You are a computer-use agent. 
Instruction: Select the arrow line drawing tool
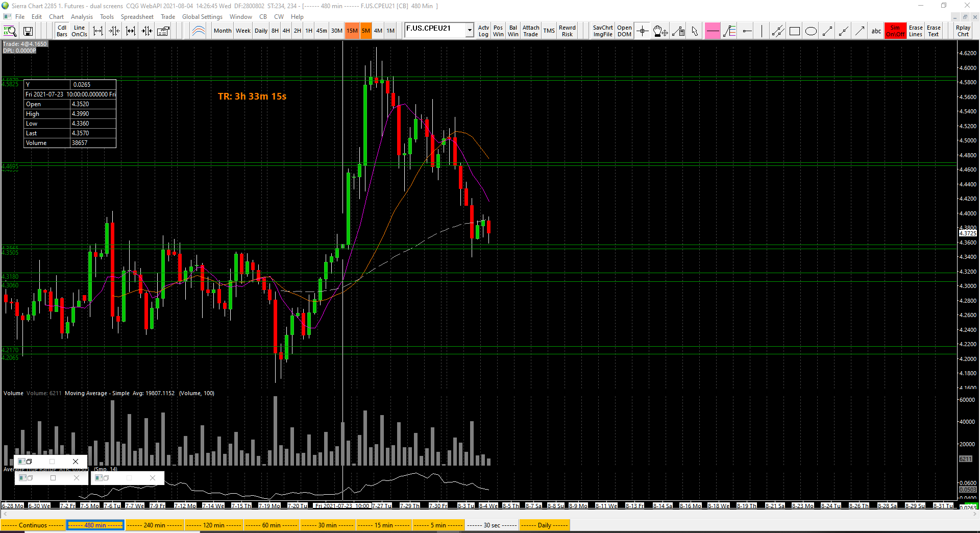tap(860, 31)
